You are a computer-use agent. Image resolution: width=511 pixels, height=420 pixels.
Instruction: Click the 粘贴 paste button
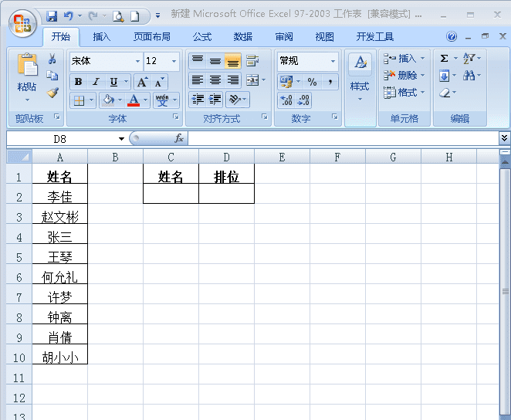click(27, 77)
